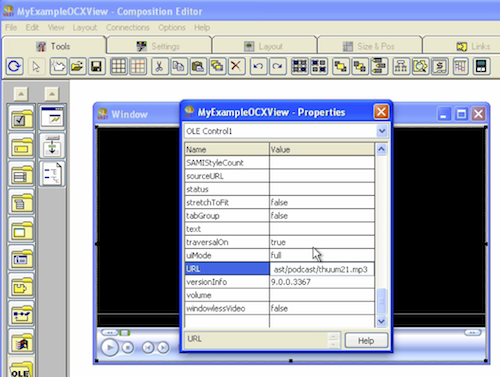Click the Help button in Properties dialog
500x377 pixels.
(x=366, y=341)
